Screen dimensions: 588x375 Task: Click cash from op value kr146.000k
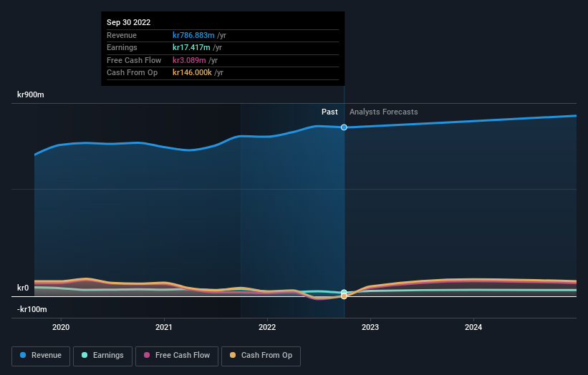tap(192, 73)
